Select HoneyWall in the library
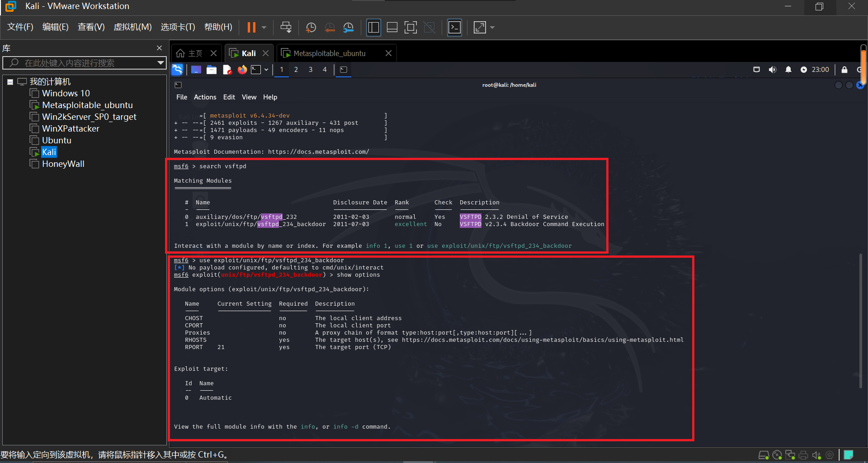 pyautogui.click(x=57, y=164)
